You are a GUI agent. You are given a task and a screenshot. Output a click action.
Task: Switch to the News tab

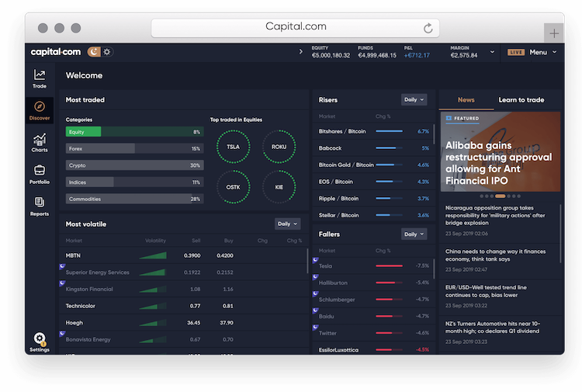[466, 100]
